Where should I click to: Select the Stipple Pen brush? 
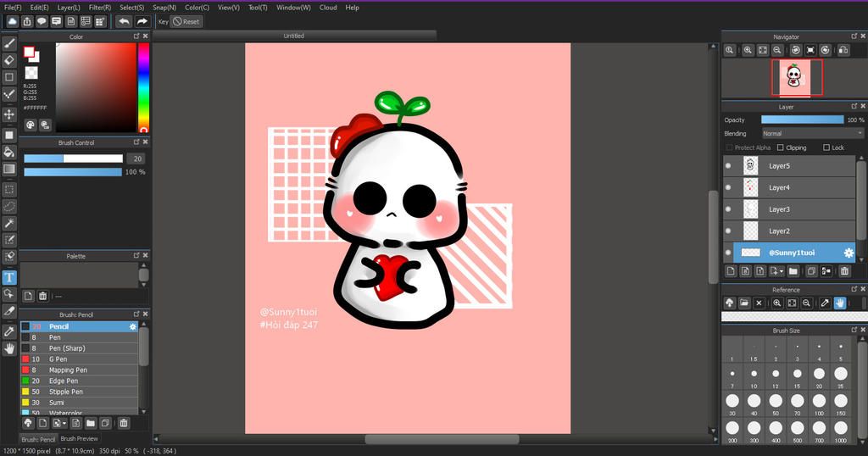[x=79, y=392]
